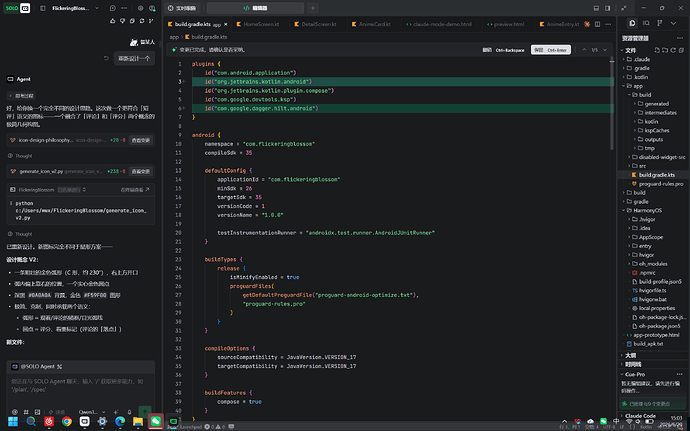This screenshot has height=431, width=690.
Task: Click the view-changes button for generate_icon_v2.py
Action: pyautogui.click(x=140, y=171)
